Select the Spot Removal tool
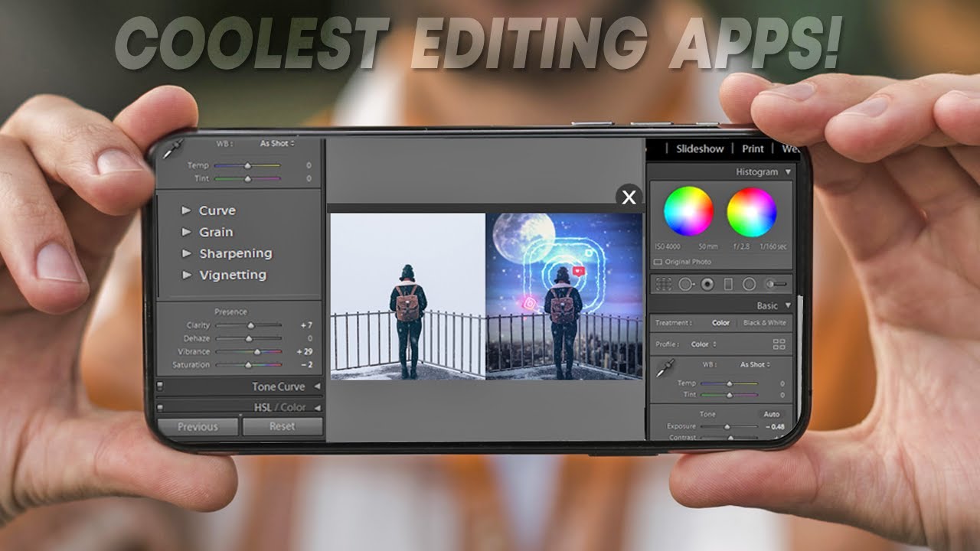This screenshot has width=980, height=551. click(x=684, y=284)
